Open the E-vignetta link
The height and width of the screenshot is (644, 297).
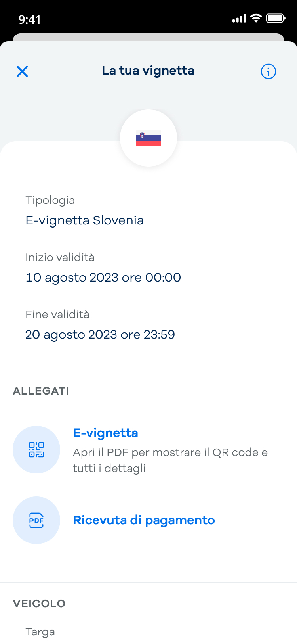pos(105,433)
